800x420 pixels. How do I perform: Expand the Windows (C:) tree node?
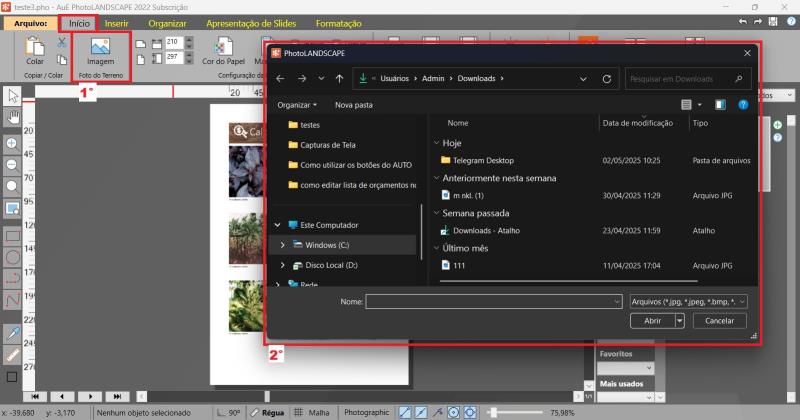(x=282, y=245)
